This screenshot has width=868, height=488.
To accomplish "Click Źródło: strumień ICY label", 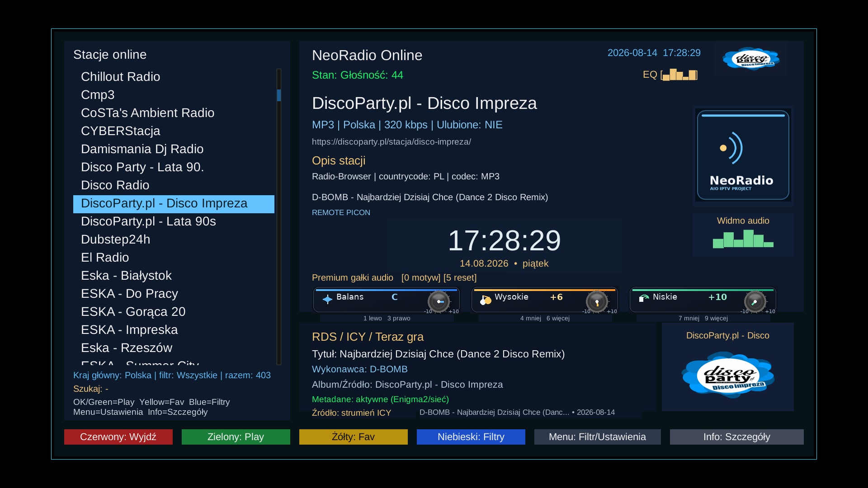I will click(x=351, y=413).
